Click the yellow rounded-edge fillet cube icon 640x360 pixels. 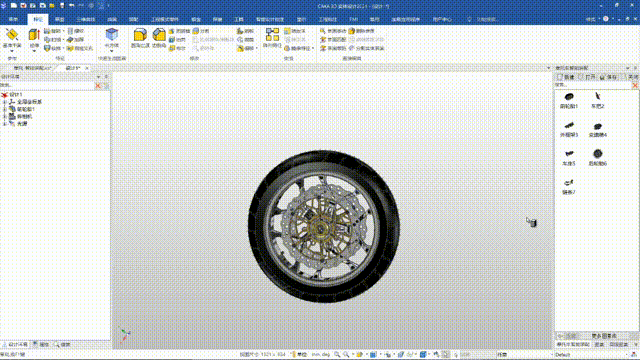(140, 35)
